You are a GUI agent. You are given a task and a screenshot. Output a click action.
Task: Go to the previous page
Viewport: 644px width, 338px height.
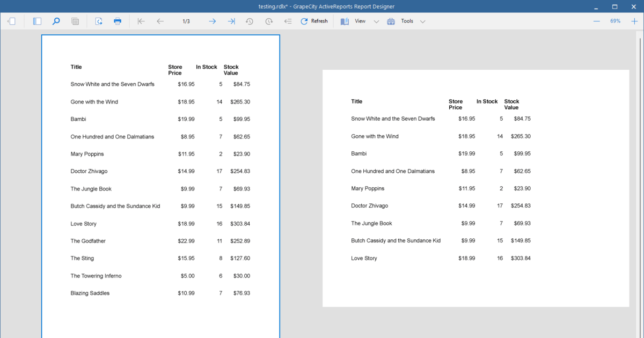pyautogui.click(x=160, y=21)
